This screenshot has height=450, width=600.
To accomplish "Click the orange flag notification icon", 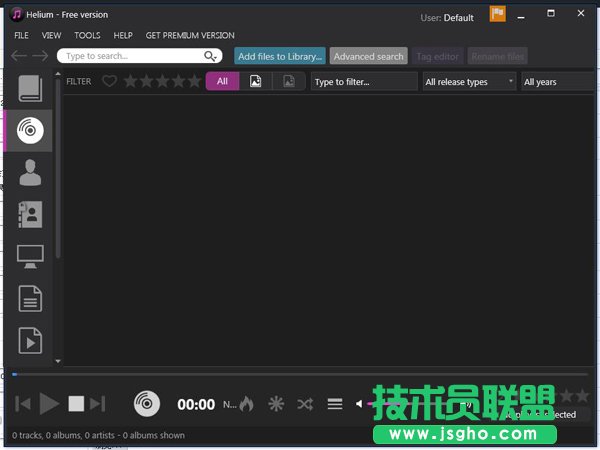I will click(497, 14).
